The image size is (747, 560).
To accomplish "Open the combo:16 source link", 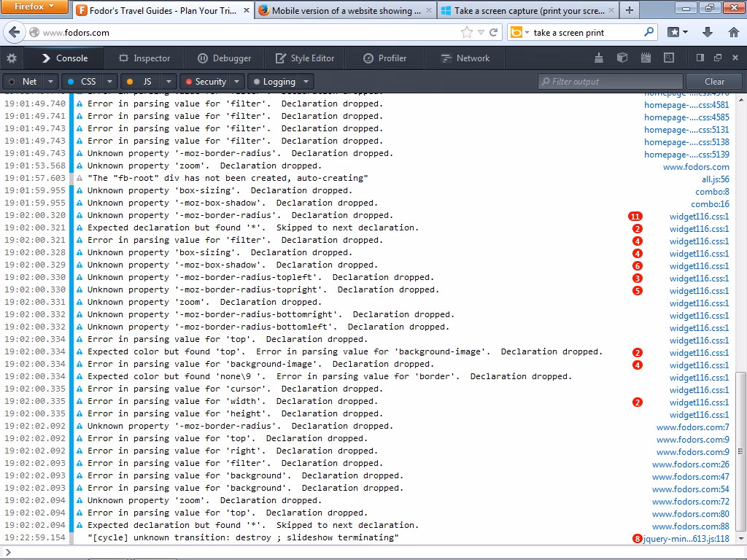I will (710, 204).
